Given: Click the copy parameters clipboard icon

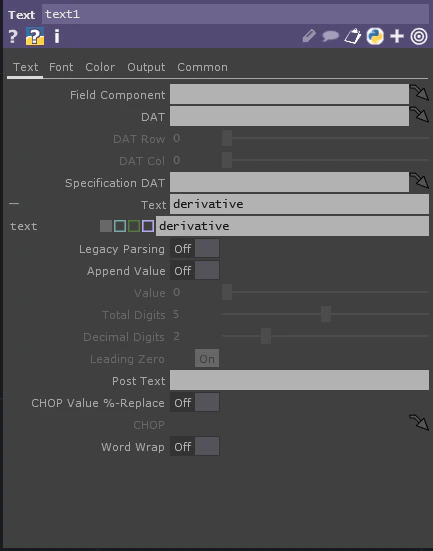Looking at the screenshot, I should click(x=353, y=36).
